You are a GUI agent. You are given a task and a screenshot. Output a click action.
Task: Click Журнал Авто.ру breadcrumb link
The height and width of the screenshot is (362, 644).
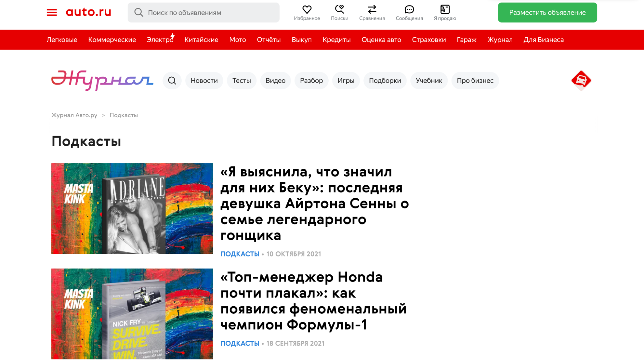point(74,115)
